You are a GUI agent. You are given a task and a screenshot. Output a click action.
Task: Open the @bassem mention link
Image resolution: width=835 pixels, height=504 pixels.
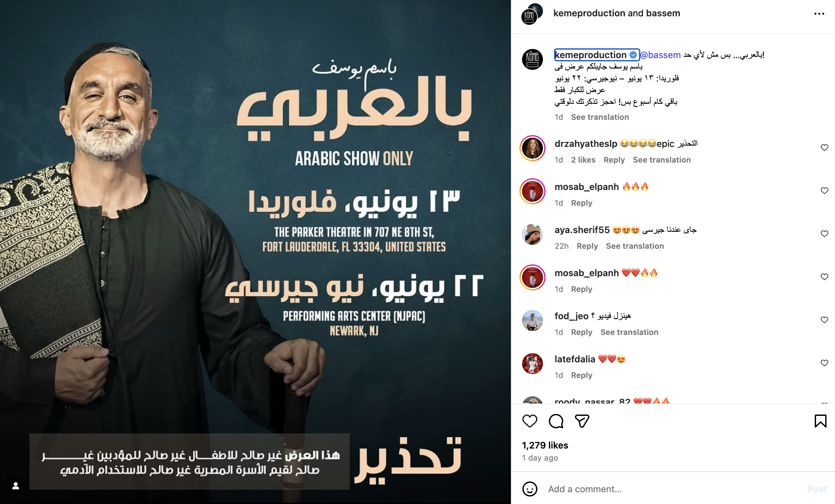click(x=660, y=55)
